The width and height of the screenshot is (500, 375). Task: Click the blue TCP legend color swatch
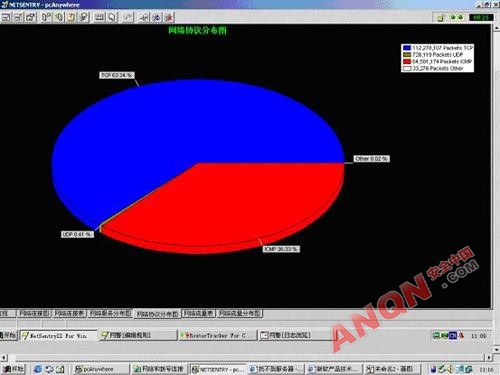pos(407,48)
